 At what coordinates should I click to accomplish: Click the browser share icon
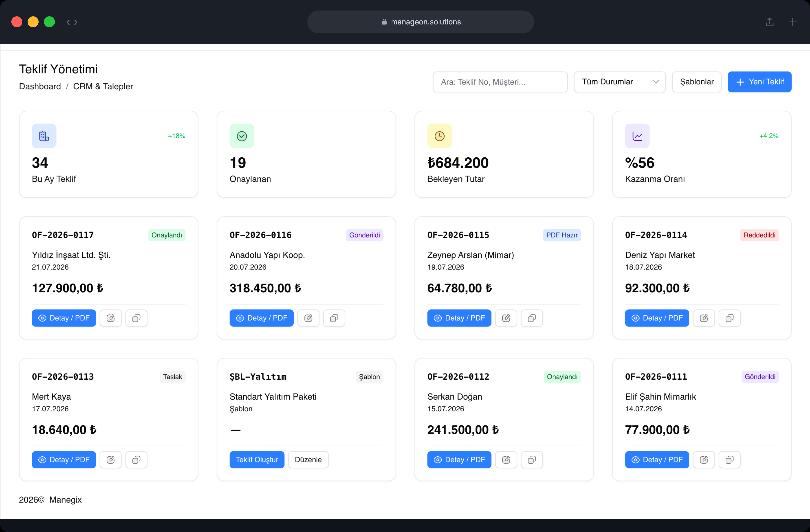point(770,22)
